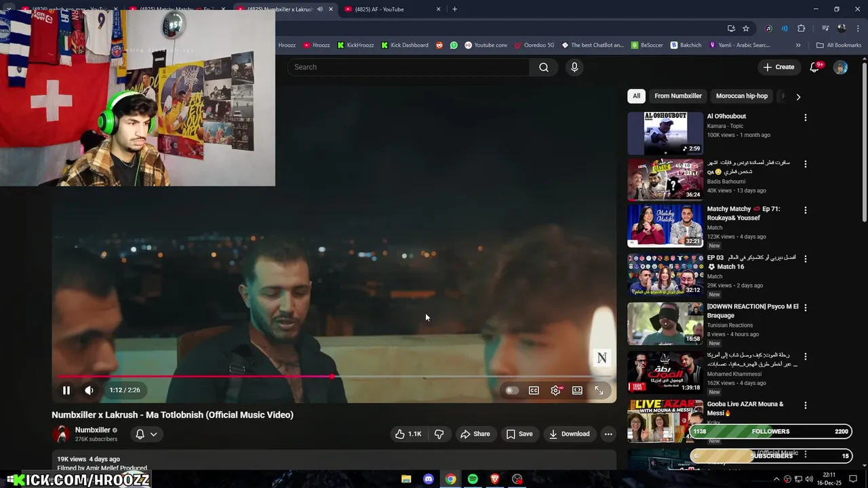Click the YouTube search field
The width and height of the screenshot is (868, 488).
point(408,67)
